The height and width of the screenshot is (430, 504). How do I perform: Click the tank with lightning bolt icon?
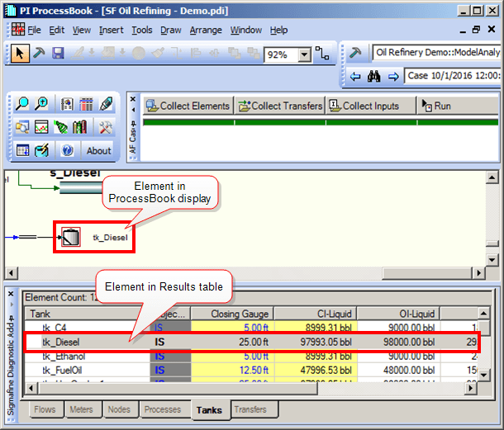42,150
